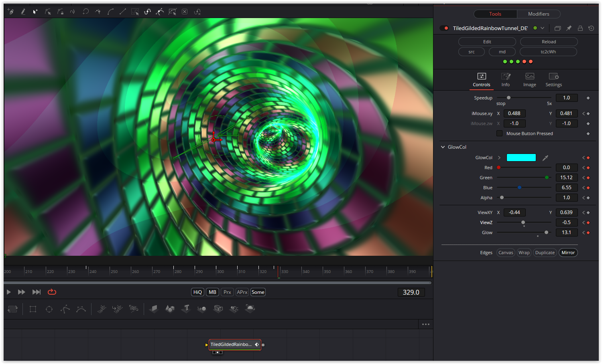Add the pEmitter particle tool
Screen dimensions: 602x364
point(102,309)
